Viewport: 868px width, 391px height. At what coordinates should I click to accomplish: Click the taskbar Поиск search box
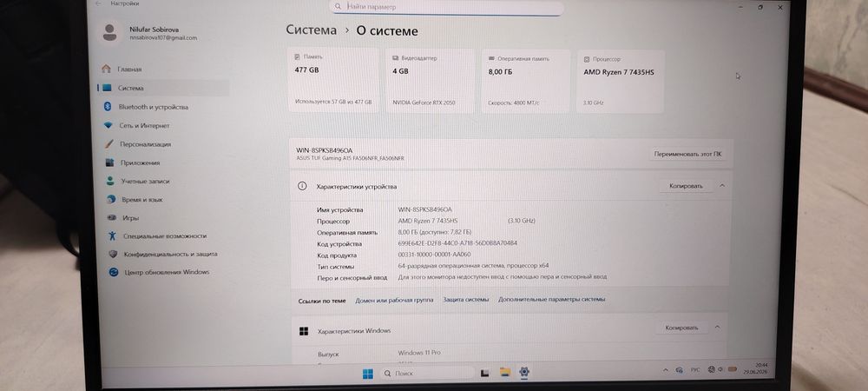pyautogui.click(x=427, y=374)
